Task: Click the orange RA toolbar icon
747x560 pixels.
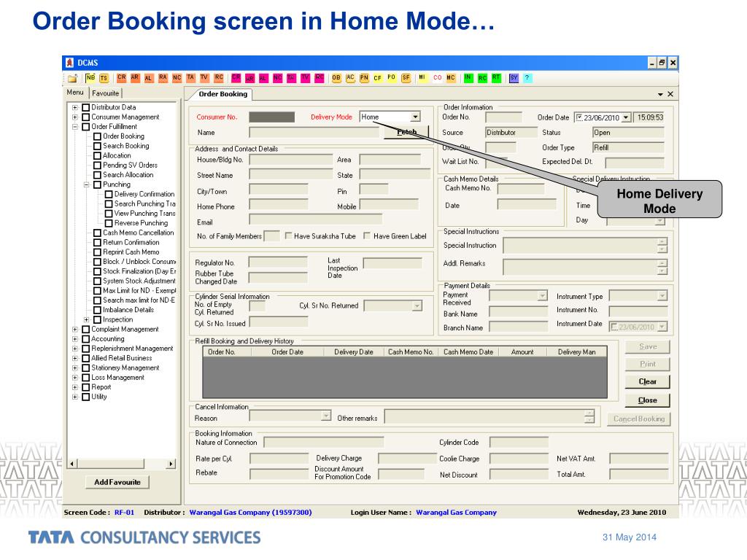Action: point(163,77)
